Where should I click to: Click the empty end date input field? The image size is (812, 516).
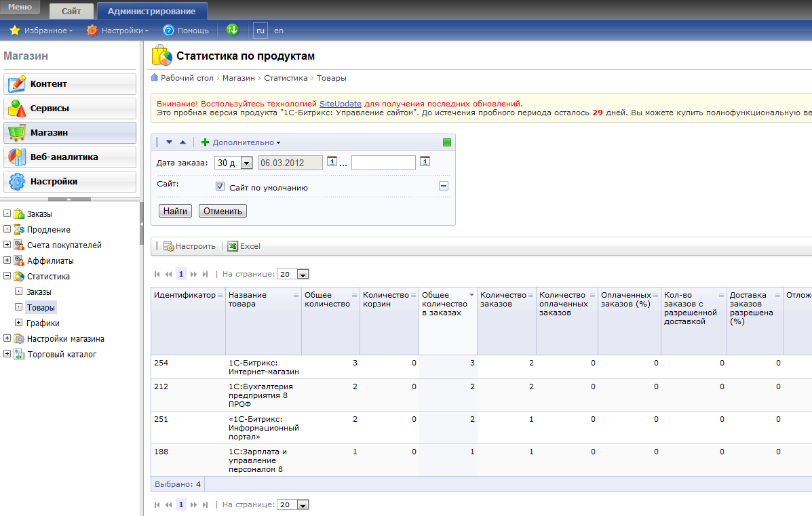[x=383, y=163]
